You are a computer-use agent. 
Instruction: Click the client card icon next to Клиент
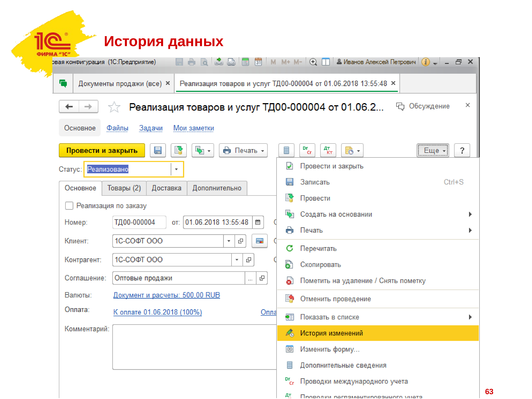pos(259,241)
